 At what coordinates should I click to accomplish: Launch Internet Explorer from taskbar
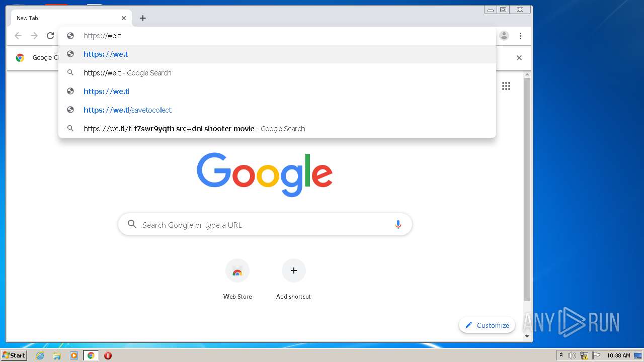pos(40,355)
